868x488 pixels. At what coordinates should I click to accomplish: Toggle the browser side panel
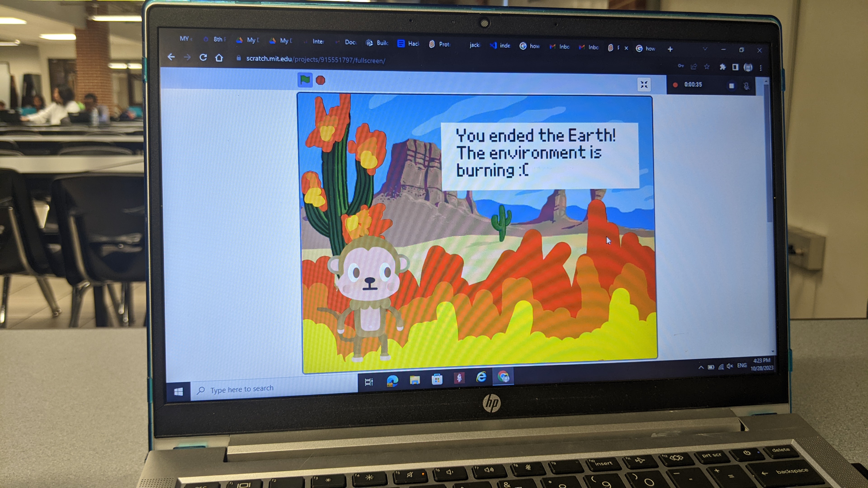coord(735,67)
